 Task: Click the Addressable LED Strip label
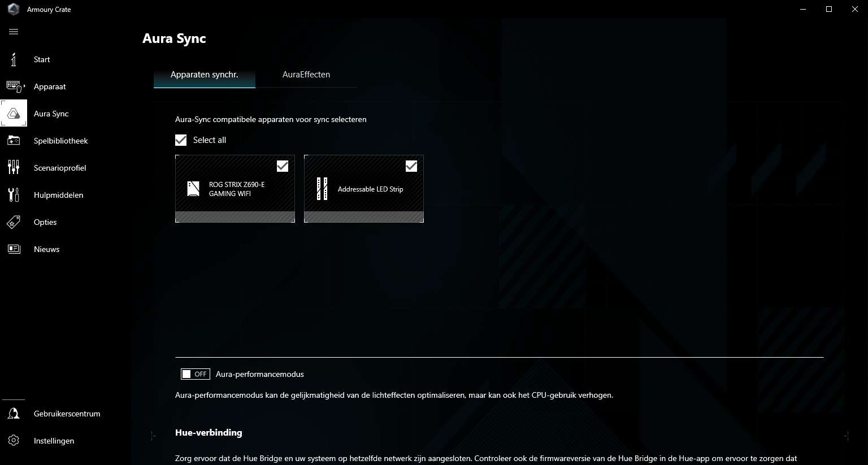coord(371,189)
